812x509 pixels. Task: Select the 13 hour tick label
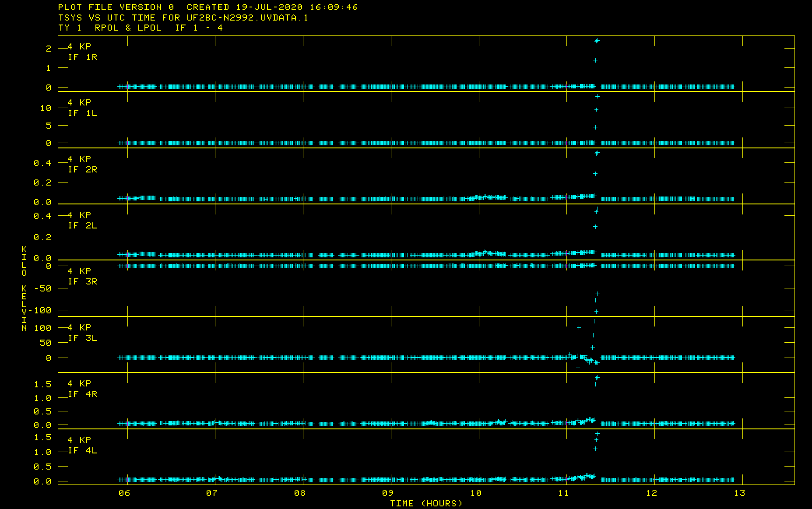[x=739, y=493]
